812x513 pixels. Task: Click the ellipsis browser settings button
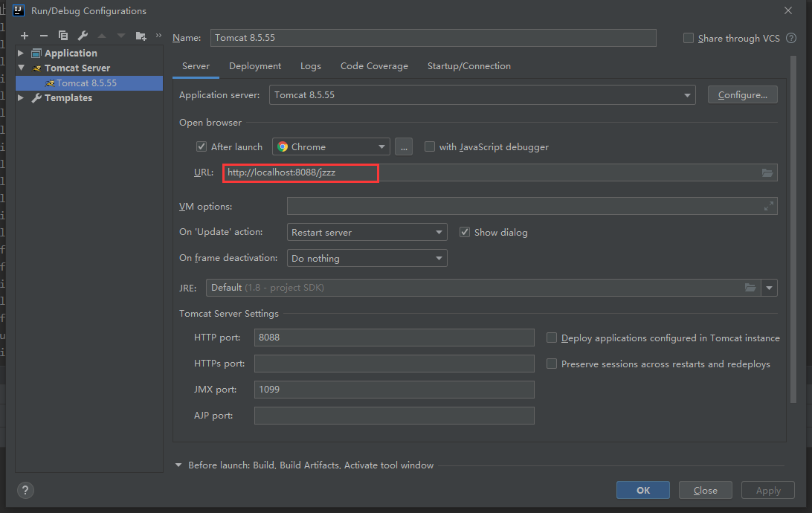coord(404,147)
